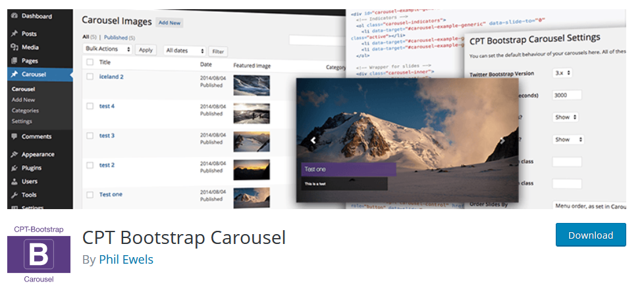Open Comments in the admin menu
The height and width of the screenshot is (290, 644).
37,137
